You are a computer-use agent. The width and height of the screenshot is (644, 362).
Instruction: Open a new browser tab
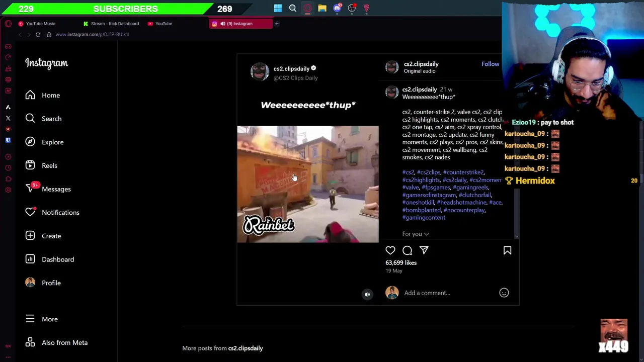(x=277, y=24)
